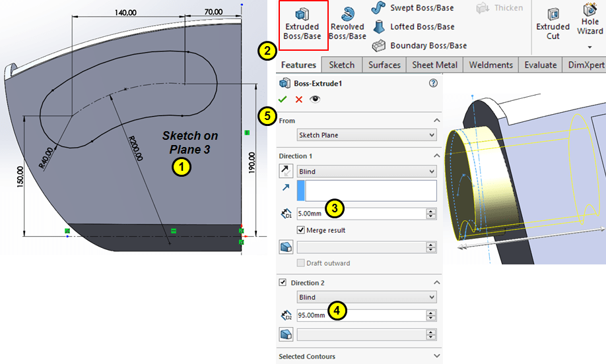Click the Extruded Boss/Base tool

[302, 25]
